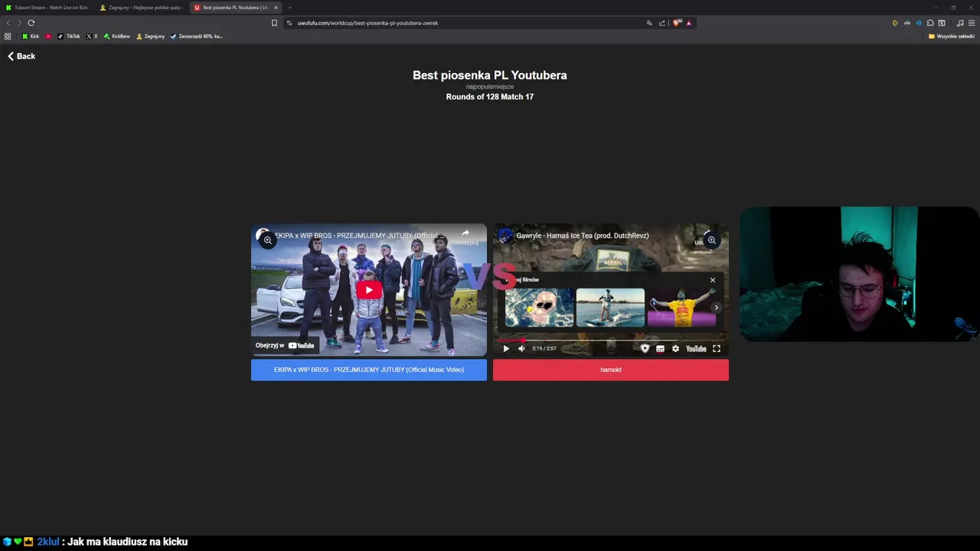
Task: Close the suggested videos overlay
Action: tap(713, 280)
